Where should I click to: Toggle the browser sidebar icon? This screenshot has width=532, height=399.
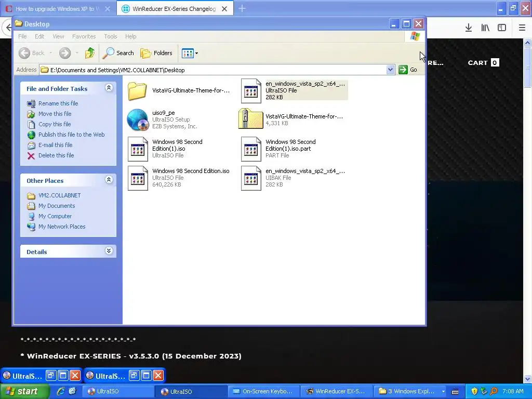point(502,28)
